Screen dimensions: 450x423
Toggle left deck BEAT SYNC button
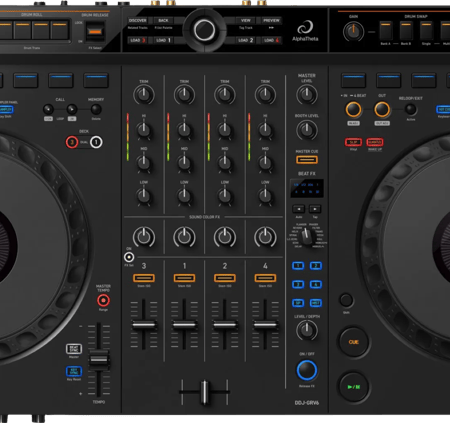(74, 349)
